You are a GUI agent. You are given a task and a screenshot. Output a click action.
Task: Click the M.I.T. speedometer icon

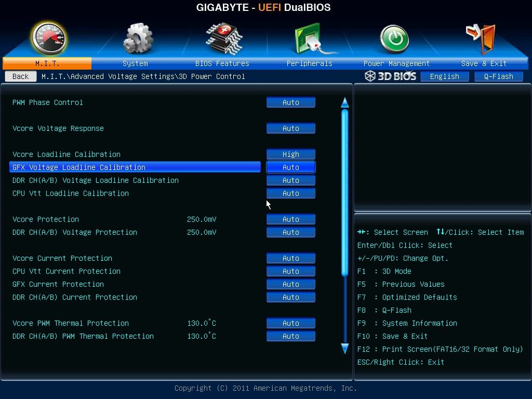(x=48, y=38)
